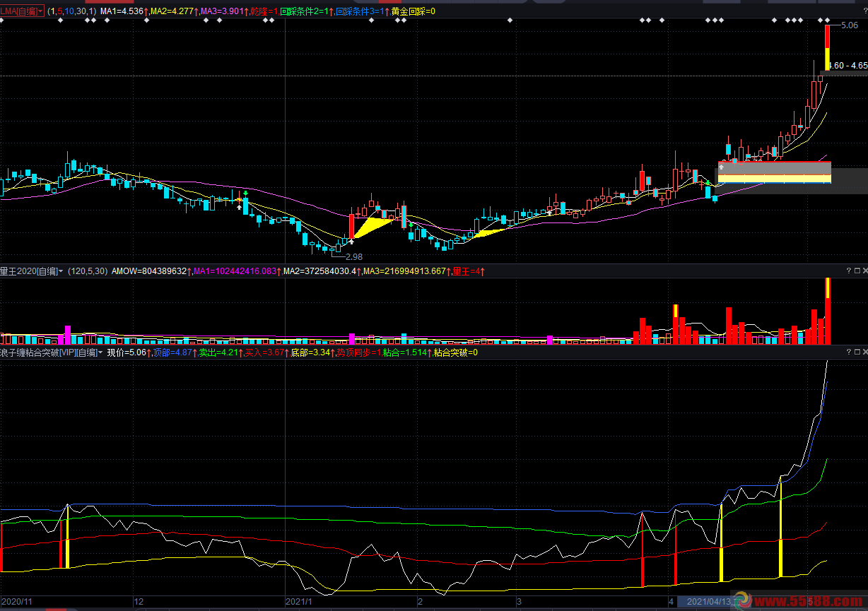Click the 回踩条件3=1 indicator value
868x611 pixels.
pos(359,11)
